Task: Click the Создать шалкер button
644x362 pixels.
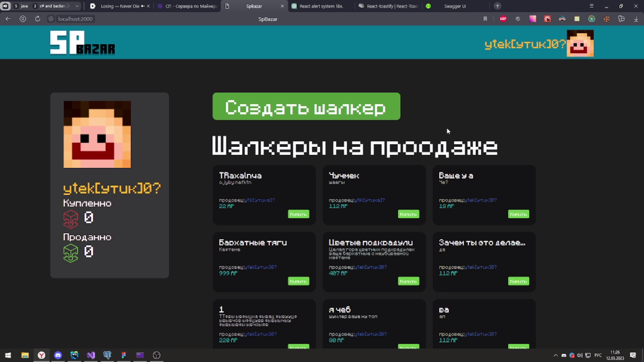Action: [306, 107]
